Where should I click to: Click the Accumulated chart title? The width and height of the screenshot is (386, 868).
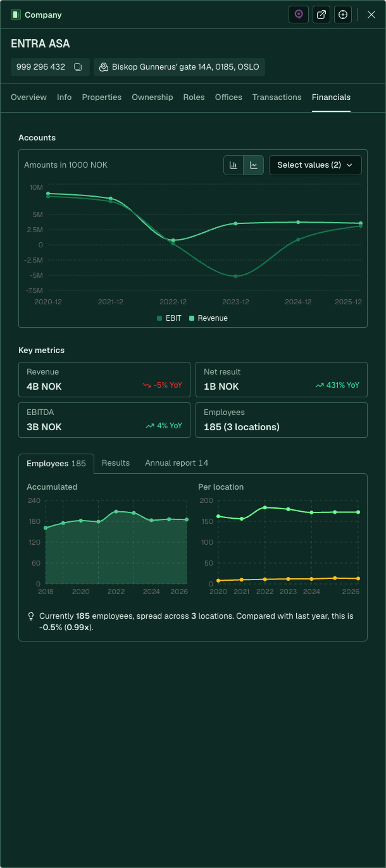tap(52, 487)
